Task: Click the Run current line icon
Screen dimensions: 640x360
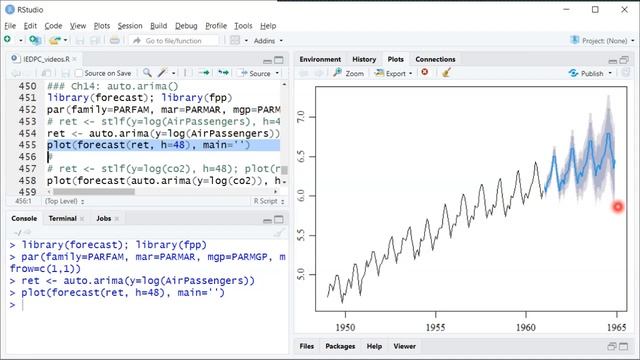Action: coord(204,73)
